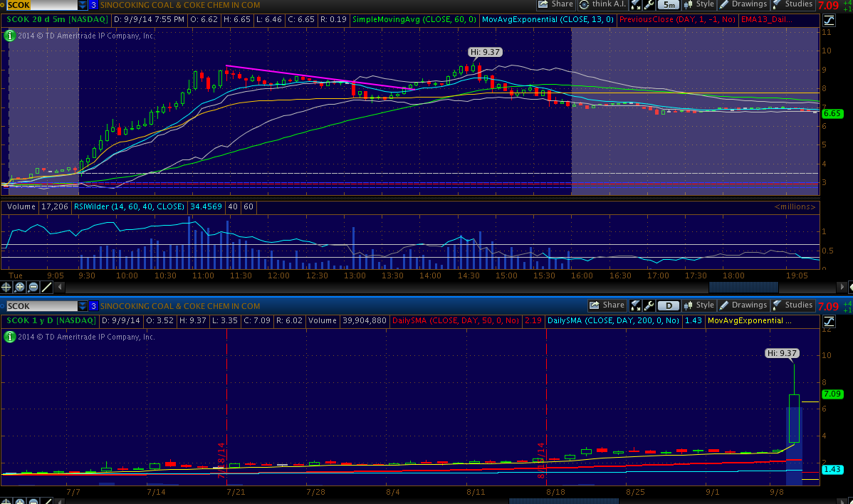Click green info icon on lower chart

[x=9, y=337]
